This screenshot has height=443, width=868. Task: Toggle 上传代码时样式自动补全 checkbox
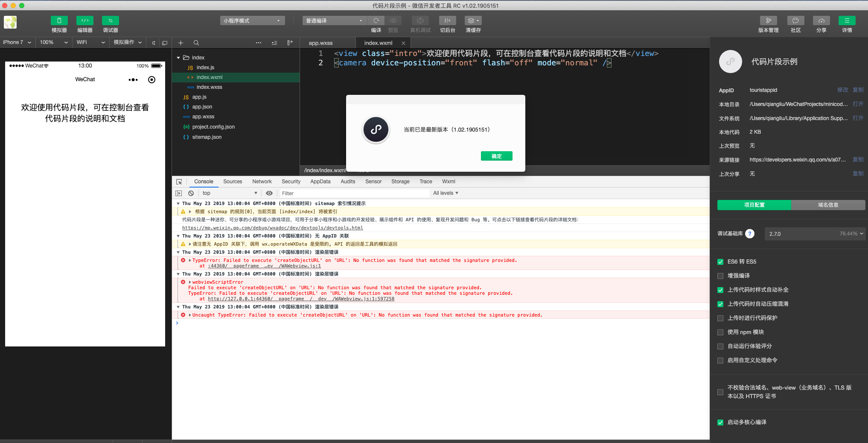[720, 290]
